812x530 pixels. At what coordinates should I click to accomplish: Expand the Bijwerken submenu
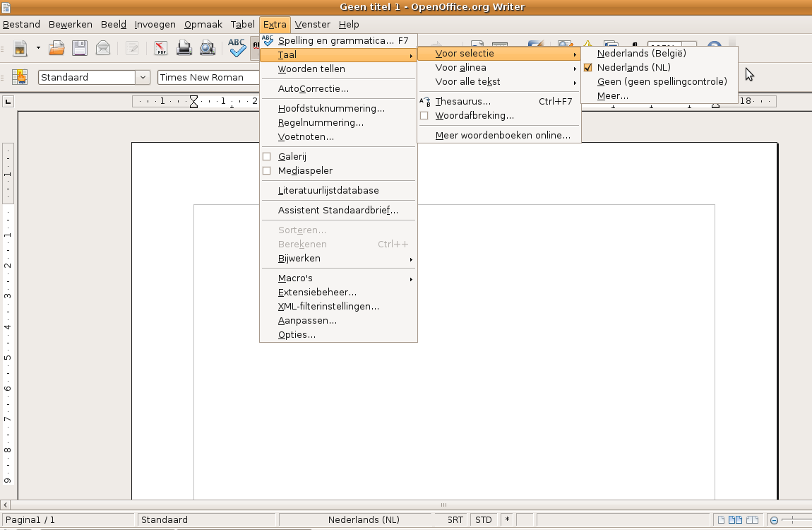[x=338, y=259]
